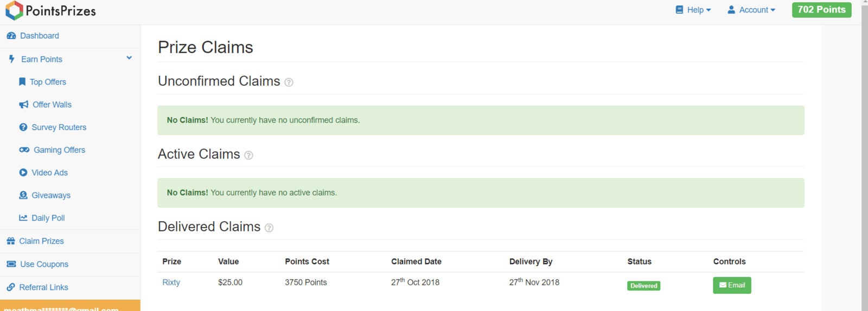Click help icon beside Unconfirmed Claims
The image size is (868, 311).
289,82
